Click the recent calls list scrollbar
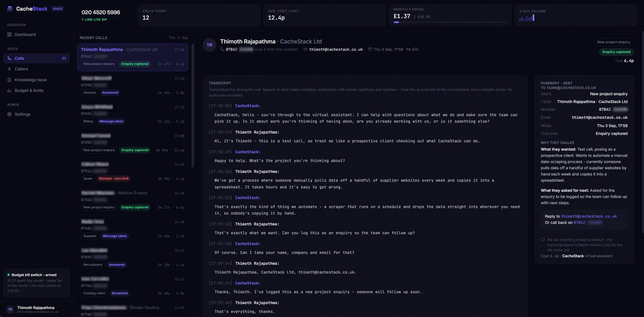The height and width of the screenshot is (317, 644). tap(193, 105)
